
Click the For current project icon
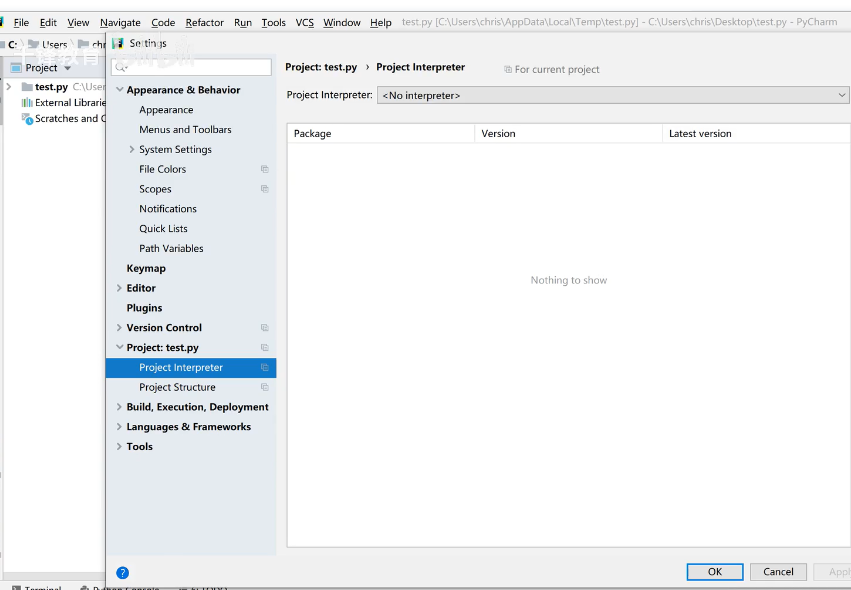(x=508, y=69)
